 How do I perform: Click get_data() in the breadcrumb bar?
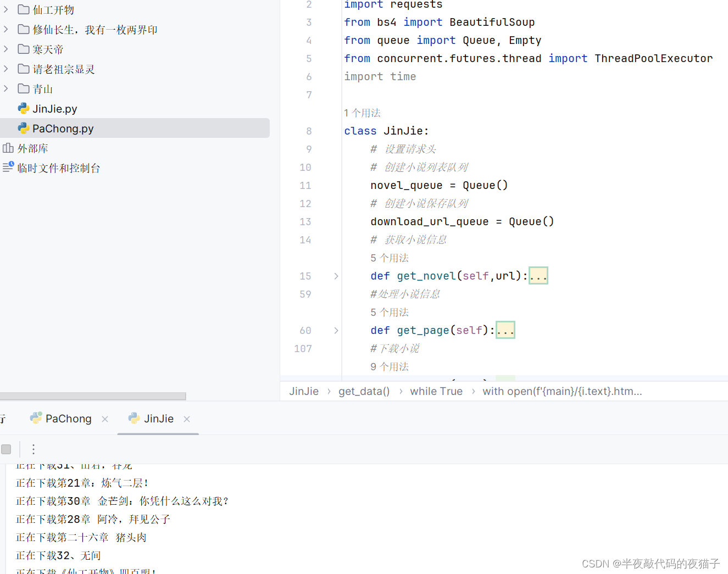pos(364,391)
